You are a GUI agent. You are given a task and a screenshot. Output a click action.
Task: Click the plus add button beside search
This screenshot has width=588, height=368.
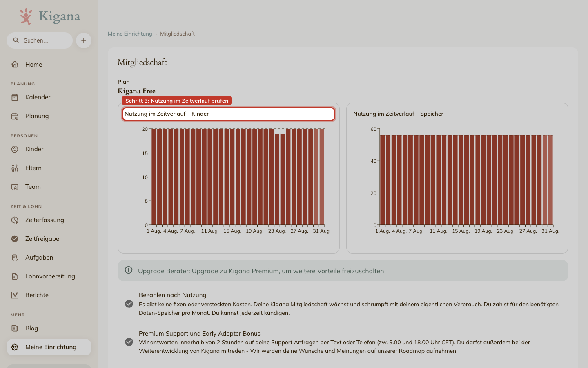(84, 40)
